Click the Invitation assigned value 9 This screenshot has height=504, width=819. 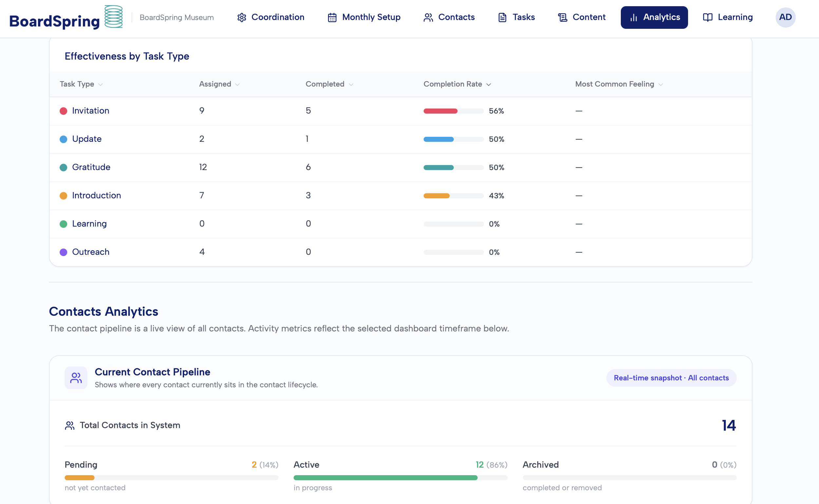click(202, 111)
